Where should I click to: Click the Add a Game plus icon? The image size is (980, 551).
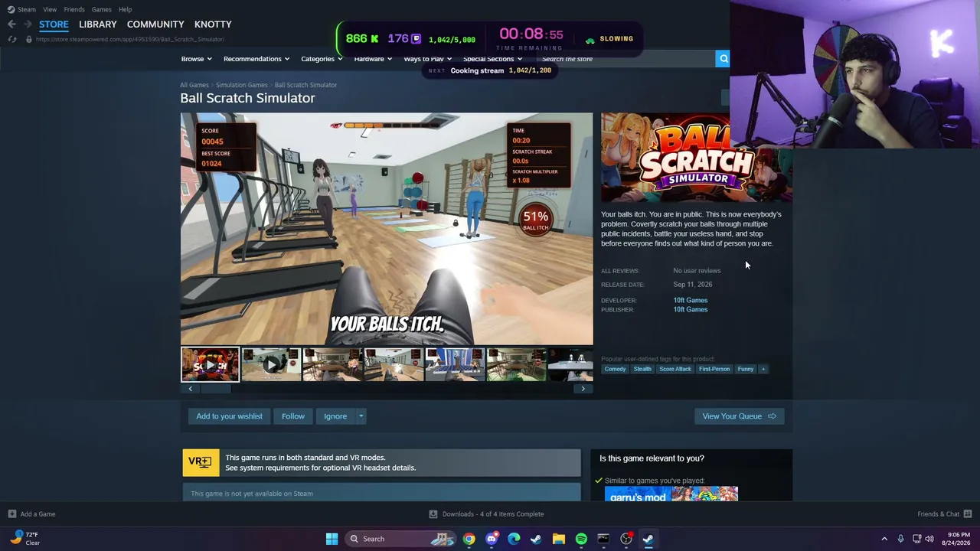pos(11,514)
